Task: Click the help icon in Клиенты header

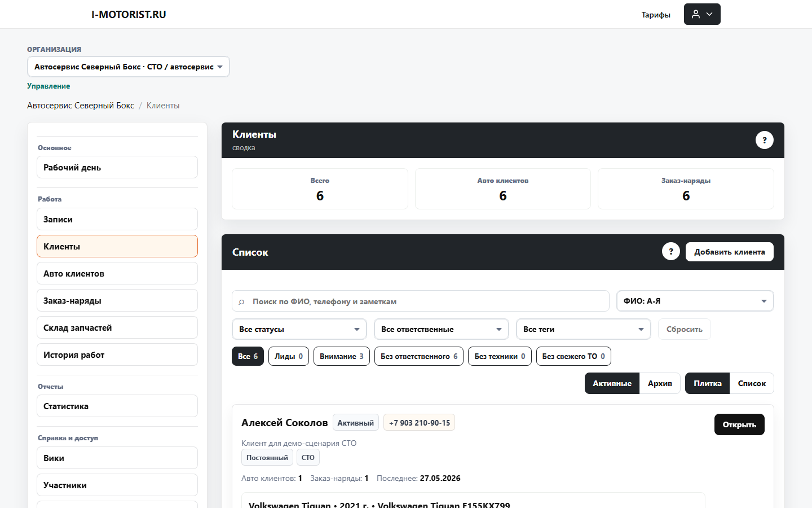Action: click(765, 140)
